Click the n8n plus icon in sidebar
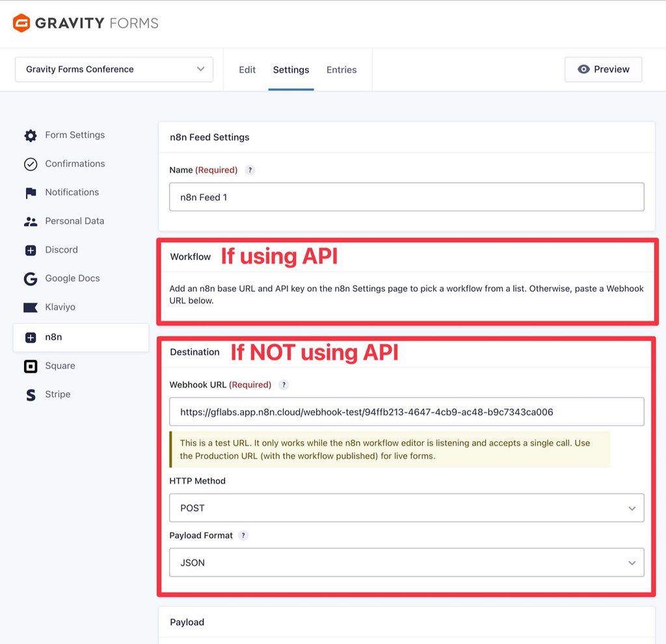Image resolution: width=666 pixels, height=644 pixels. (31, 338)
